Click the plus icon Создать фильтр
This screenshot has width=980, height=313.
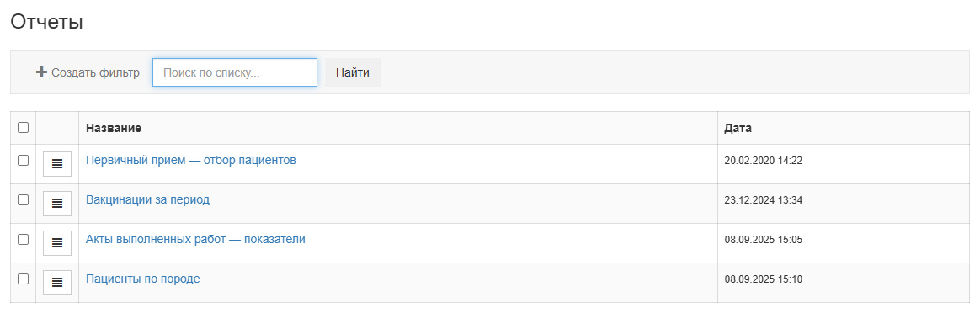coord(42,72)
